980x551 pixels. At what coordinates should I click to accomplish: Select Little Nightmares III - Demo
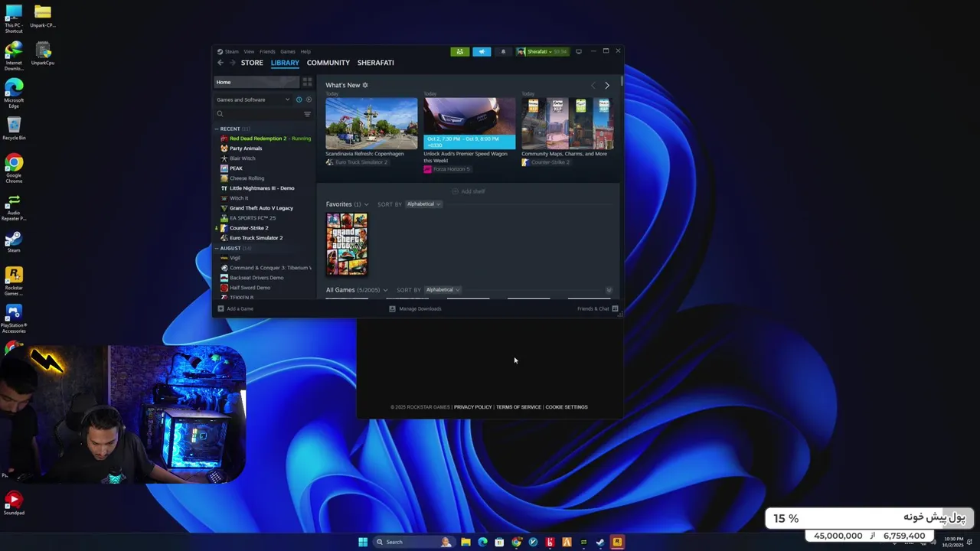[x=257, y=188]
